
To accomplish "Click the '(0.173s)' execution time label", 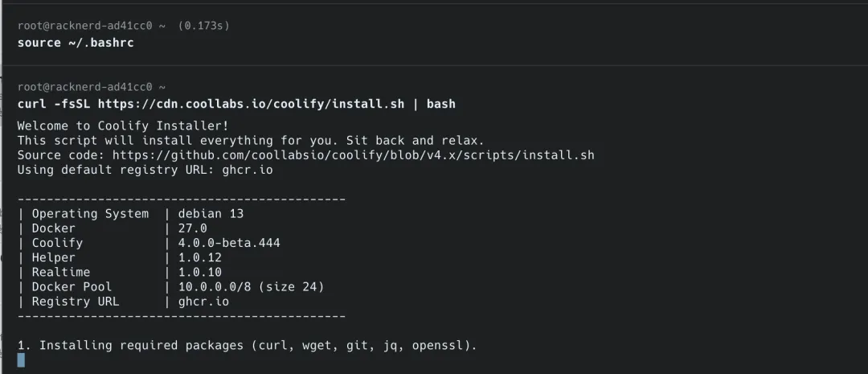I will pos(203,26).
